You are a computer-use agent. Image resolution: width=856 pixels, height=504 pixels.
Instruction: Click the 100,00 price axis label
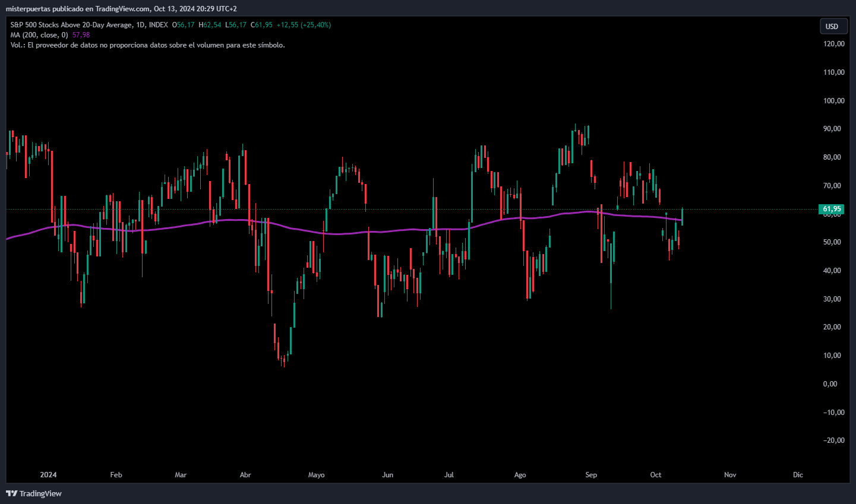click(833, 101)
